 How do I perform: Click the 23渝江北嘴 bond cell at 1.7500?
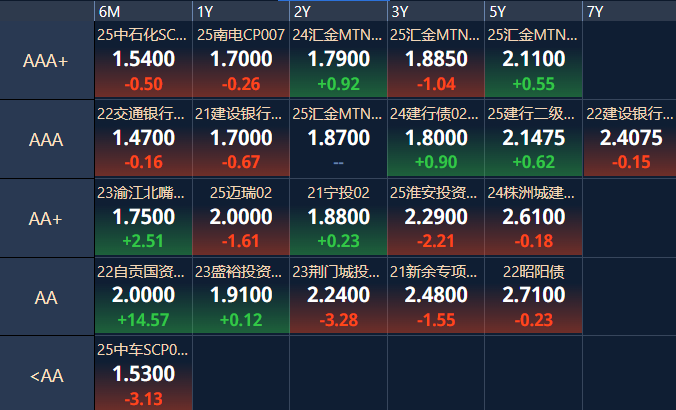(x=143, y=218)
